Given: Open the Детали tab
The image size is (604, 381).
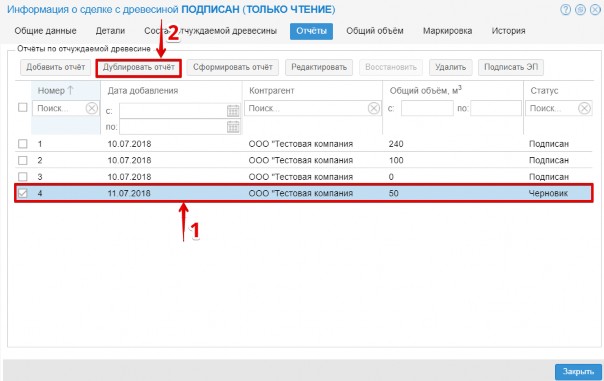Looking at the screenshot, I should 110,31.
